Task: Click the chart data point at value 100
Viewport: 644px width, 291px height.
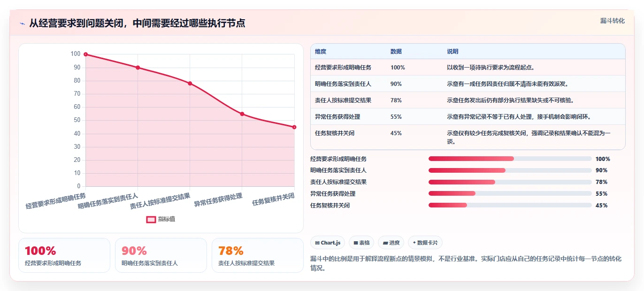Action: (x=85, y=54)
